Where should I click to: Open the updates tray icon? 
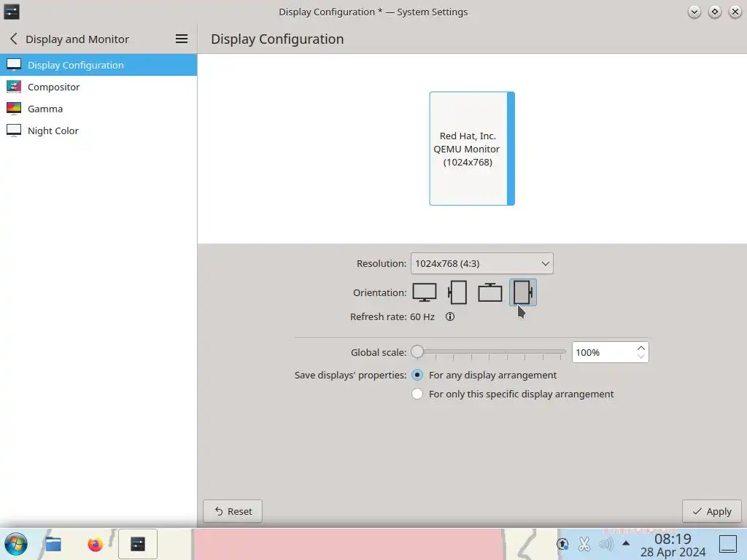(x=562, y=544)
